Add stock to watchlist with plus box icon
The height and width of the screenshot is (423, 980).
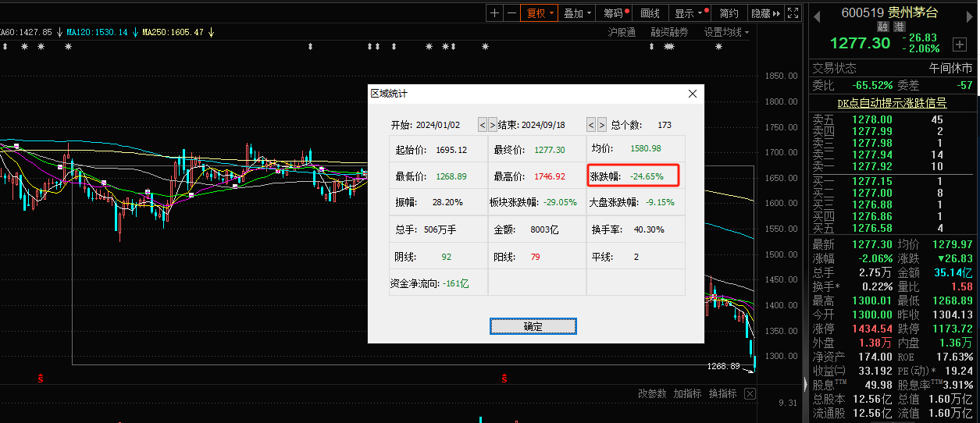[959, 44]
